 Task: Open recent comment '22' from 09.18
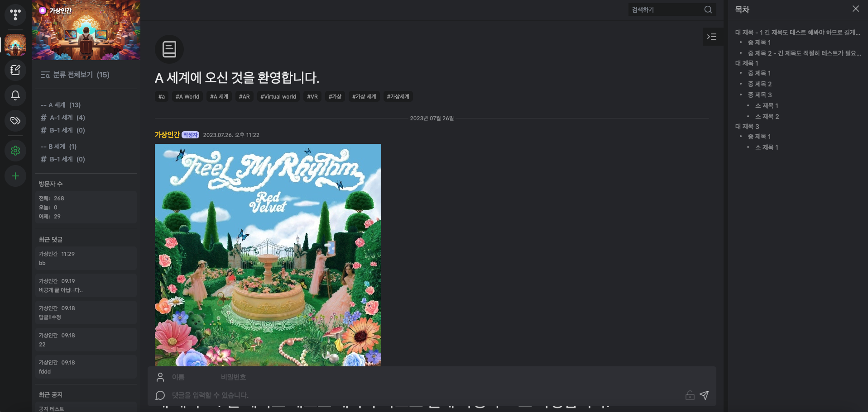point(86,340)
